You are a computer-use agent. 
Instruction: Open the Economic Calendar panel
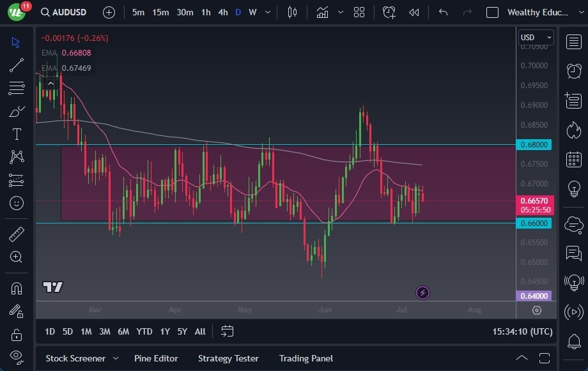[x=573, y=158]
